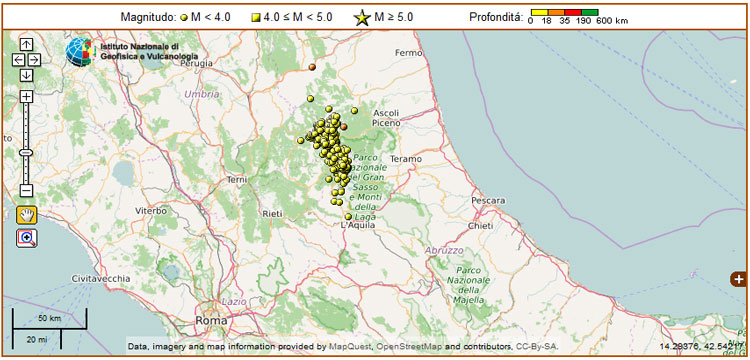Image resolution: width=750 pixels, height=360 pixels.
Task: Click the INGV globe logo
Action: tap(80, 52)
